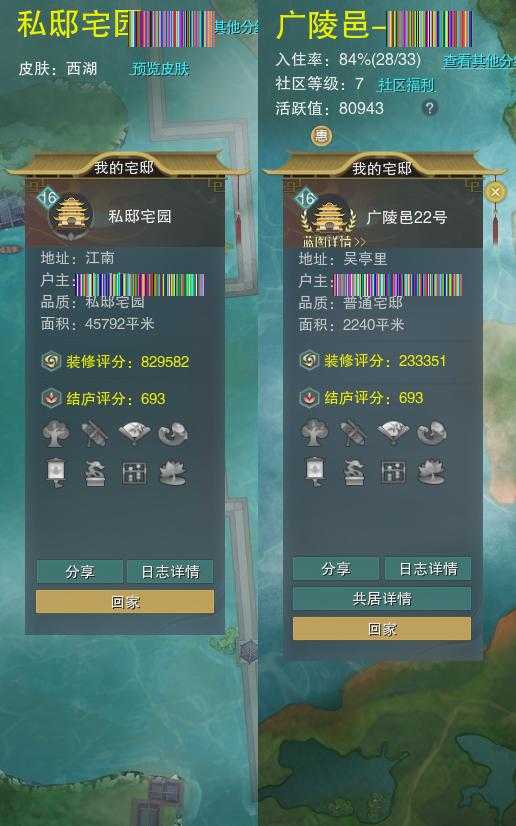Click the hanging lantern banner icon in 私邸宅园 panel

[x=56, y=473]
